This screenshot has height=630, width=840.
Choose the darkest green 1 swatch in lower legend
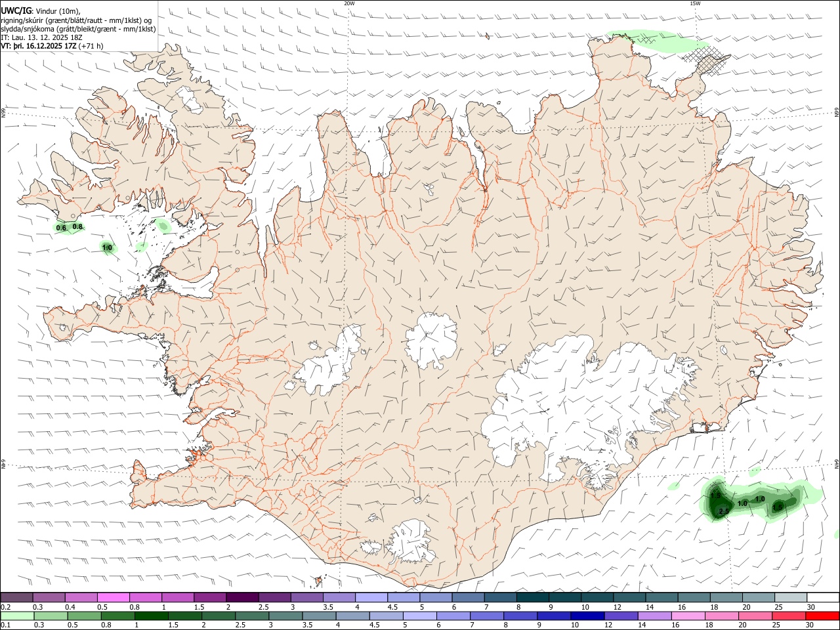[x=151, y=616]
